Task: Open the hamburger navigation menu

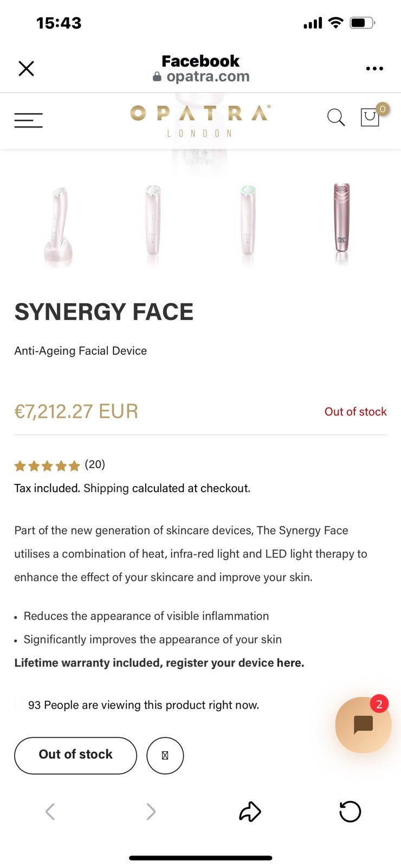Action: pyautogui.click(x=28, y=120)
